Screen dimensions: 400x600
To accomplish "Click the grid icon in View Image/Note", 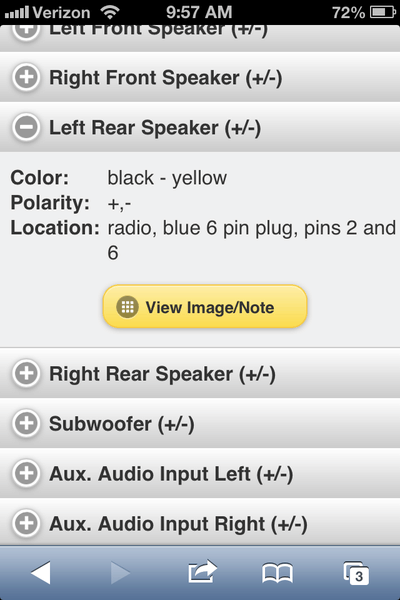I will pos(127,307).
